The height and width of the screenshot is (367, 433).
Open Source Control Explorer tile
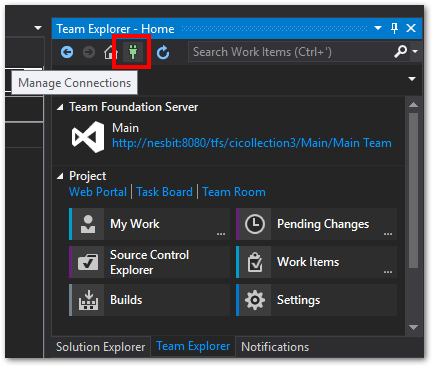point(149,262)
